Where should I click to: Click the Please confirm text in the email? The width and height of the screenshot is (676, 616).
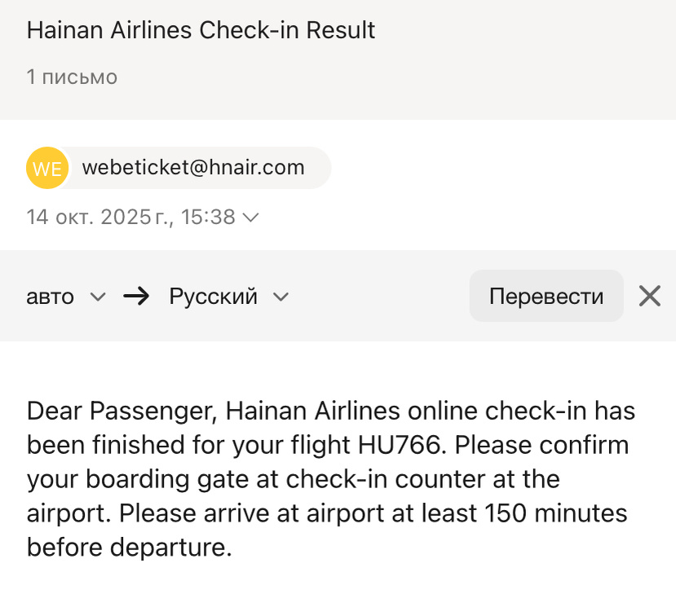(x=535, y=446)
